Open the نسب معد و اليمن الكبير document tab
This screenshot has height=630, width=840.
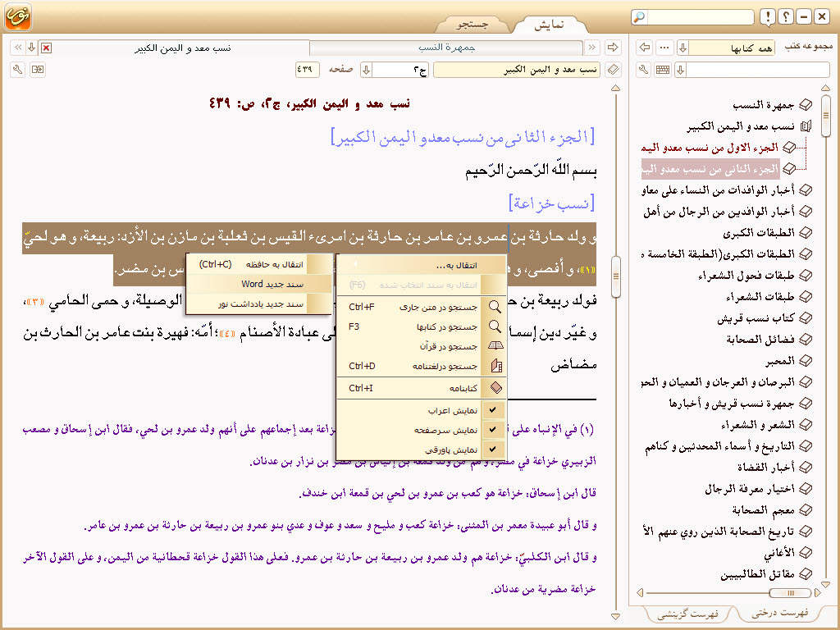tap(182, 48)
